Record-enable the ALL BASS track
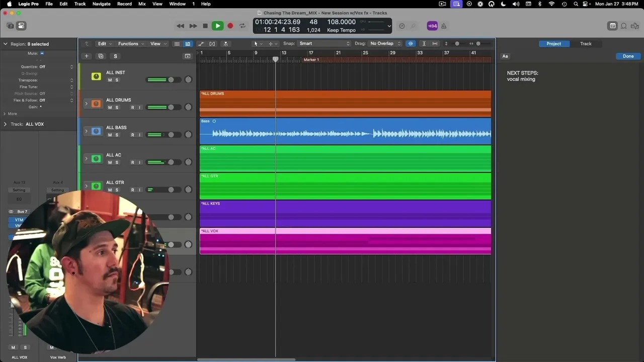The image size is (644, 362). click(133, 135)
